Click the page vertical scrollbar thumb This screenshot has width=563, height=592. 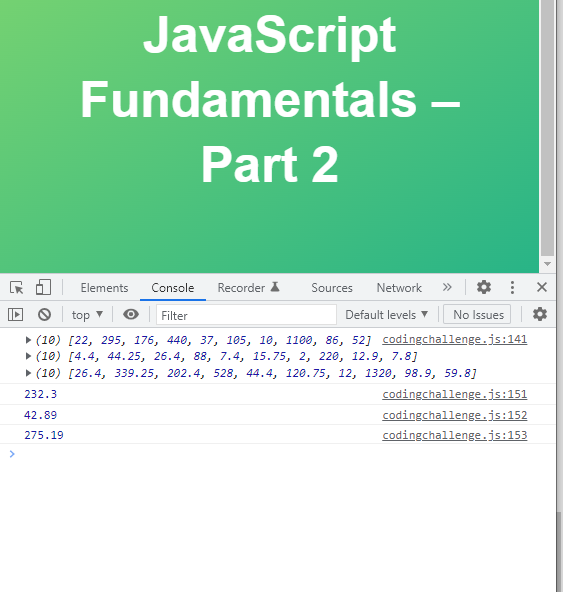547,128
